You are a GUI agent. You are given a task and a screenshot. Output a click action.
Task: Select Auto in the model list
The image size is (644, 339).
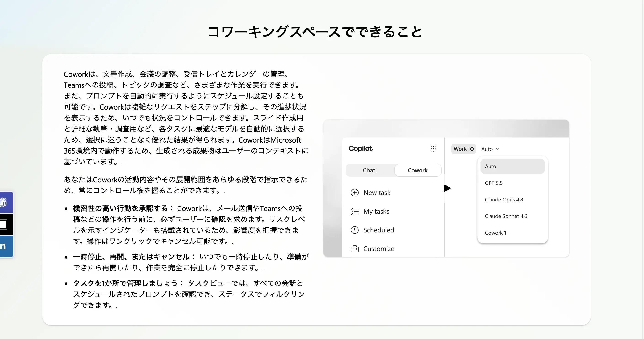click(513, 166)
